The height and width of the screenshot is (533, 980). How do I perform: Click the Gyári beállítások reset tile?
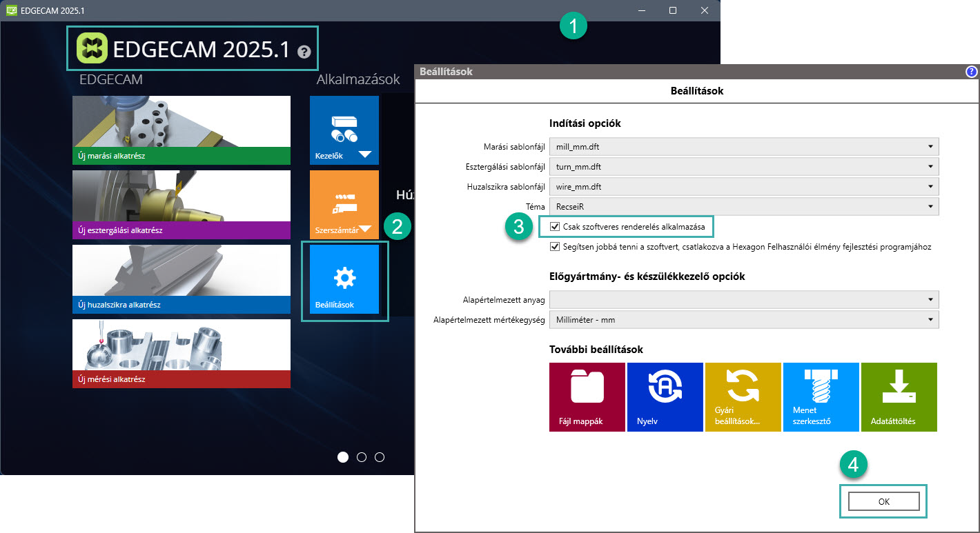(x=743, y=397)
